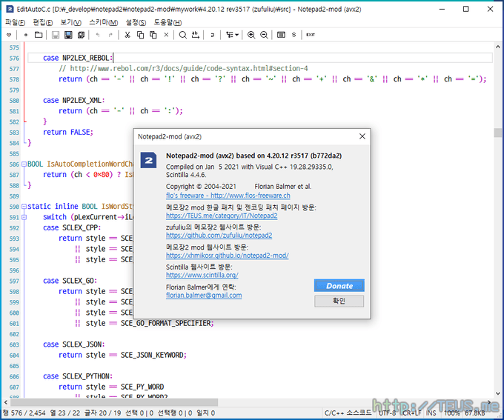Image resolution: width=504 pixels, height=420 pixels.
Task: Click the horizontal scrollbar thumb
Action: [x=114, y=402]
